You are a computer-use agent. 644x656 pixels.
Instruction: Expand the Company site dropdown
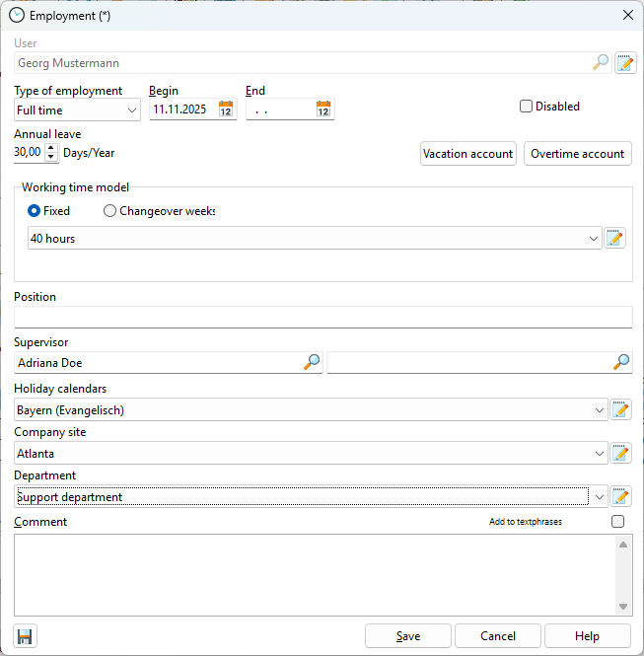click(601, 454)
